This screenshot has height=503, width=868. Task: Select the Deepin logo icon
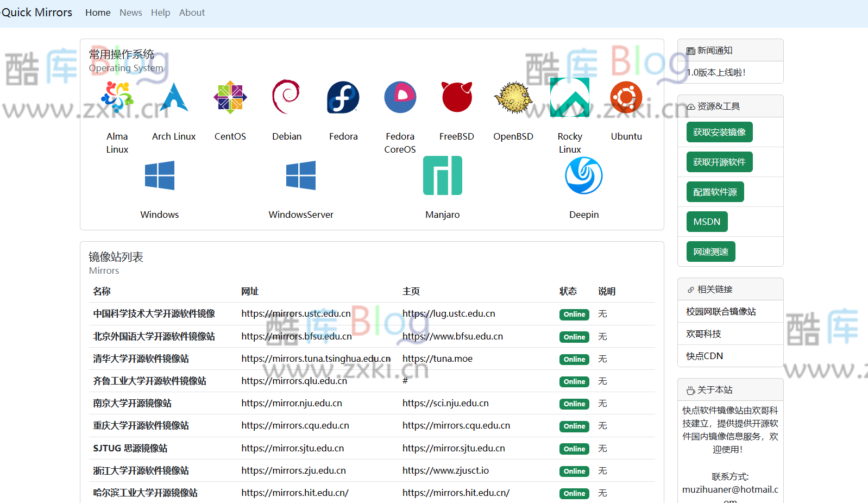click(x=584, y=175)
